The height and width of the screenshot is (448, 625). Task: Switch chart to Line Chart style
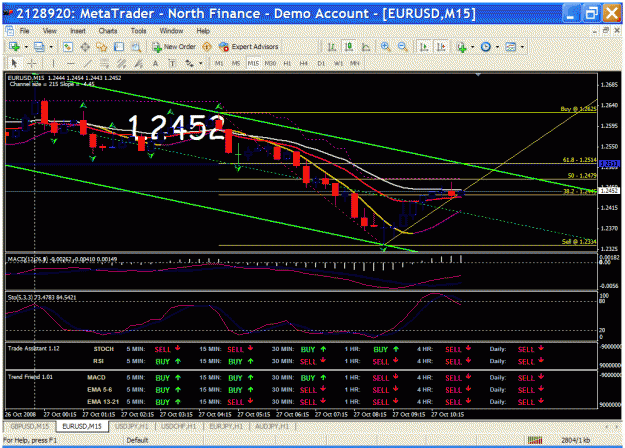366,47
